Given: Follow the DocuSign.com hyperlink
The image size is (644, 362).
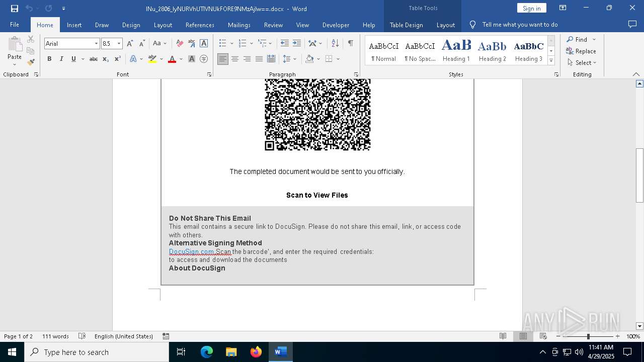Looking at the screenshot, I should [x=192, y=251].
